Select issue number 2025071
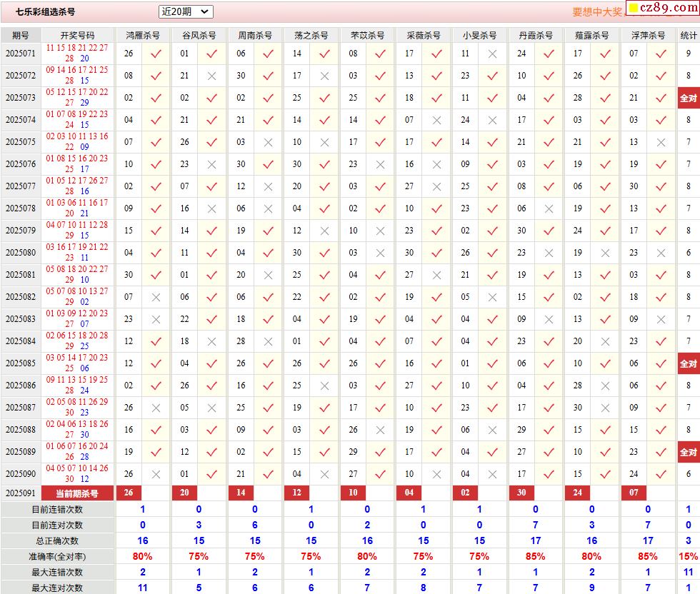This screenshot has width=700, height=594. (x=21, y=54)
